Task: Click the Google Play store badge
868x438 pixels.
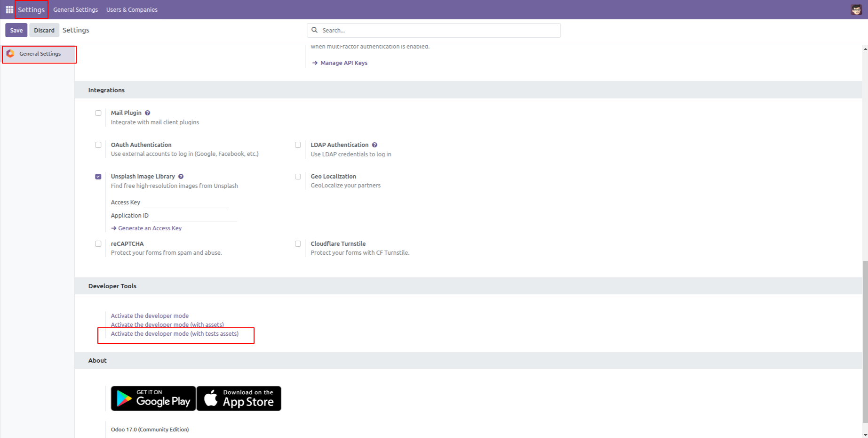Action: click(x=153, y=398)
